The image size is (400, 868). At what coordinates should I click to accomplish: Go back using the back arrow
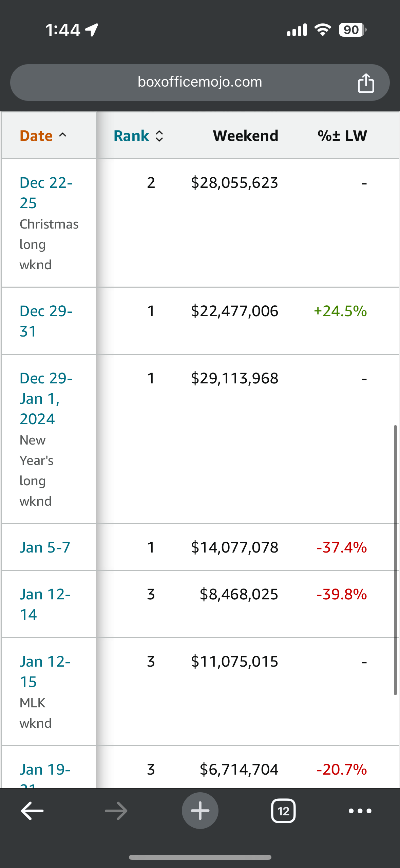[32, 811]
